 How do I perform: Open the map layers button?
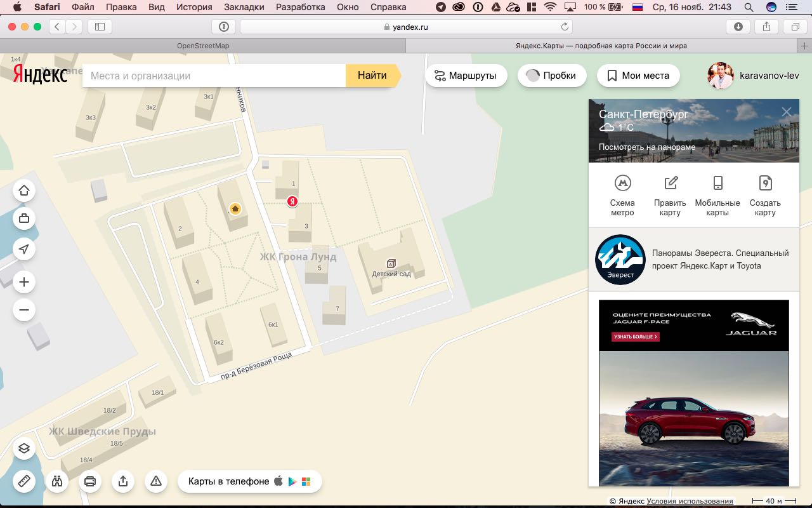[x=24, y=448]
